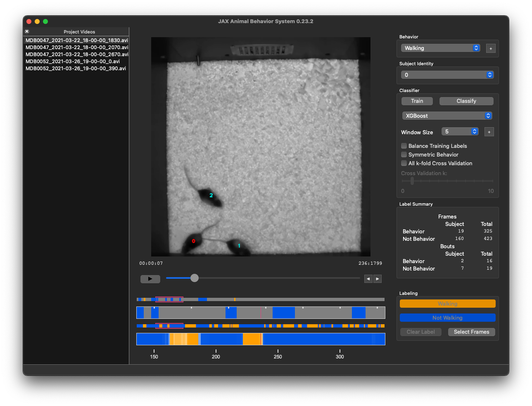Step forward one frame with the right arrow button

click(x=377, y=278)
